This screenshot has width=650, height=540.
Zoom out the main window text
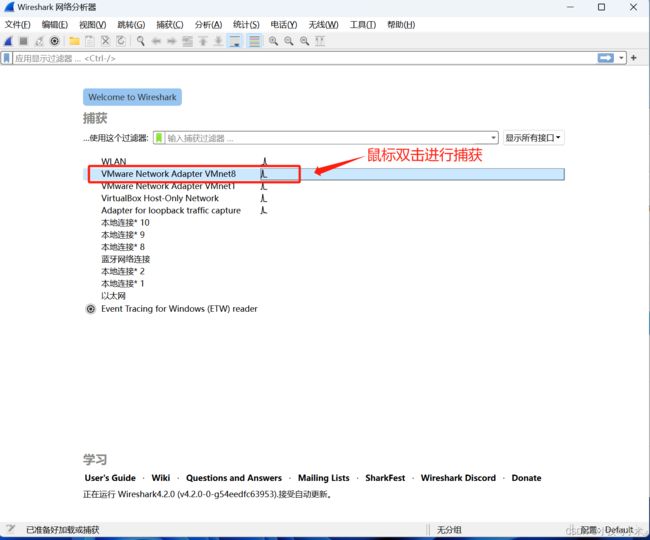point(289,41)
